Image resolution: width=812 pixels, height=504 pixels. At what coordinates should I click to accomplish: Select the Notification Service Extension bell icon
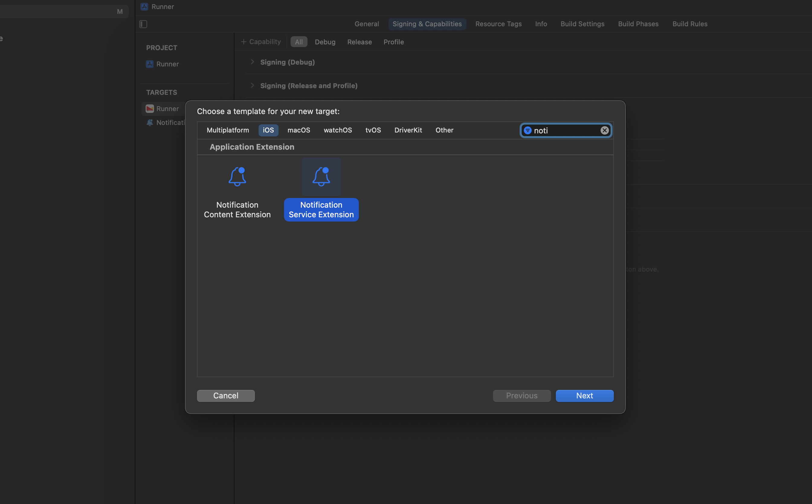(x=321, y=177)
